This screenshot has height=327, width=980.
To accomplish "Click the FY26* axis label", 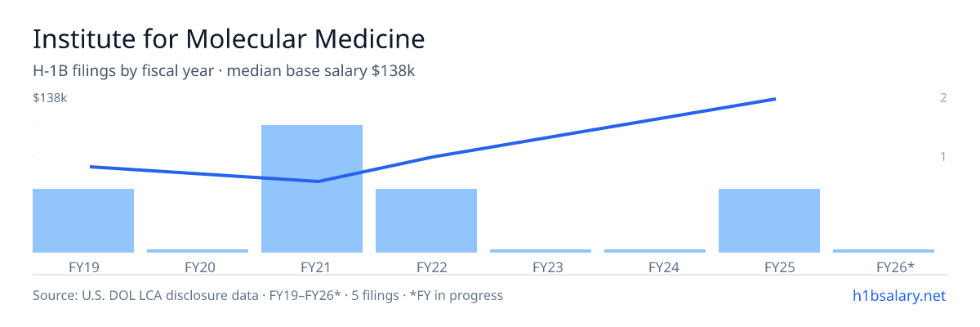I will point(895,267).
